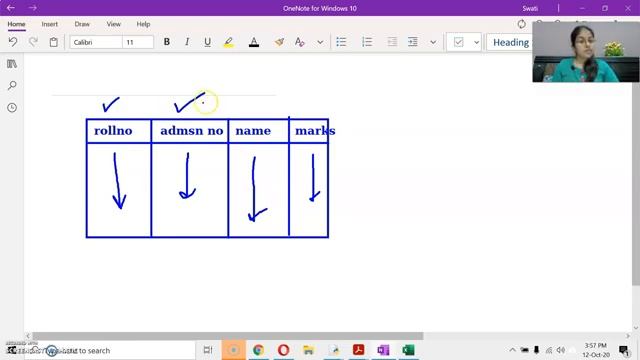640x360 pixels.
Task: Open OneNote from the taskbar
Action: click(x=383, y=350)
